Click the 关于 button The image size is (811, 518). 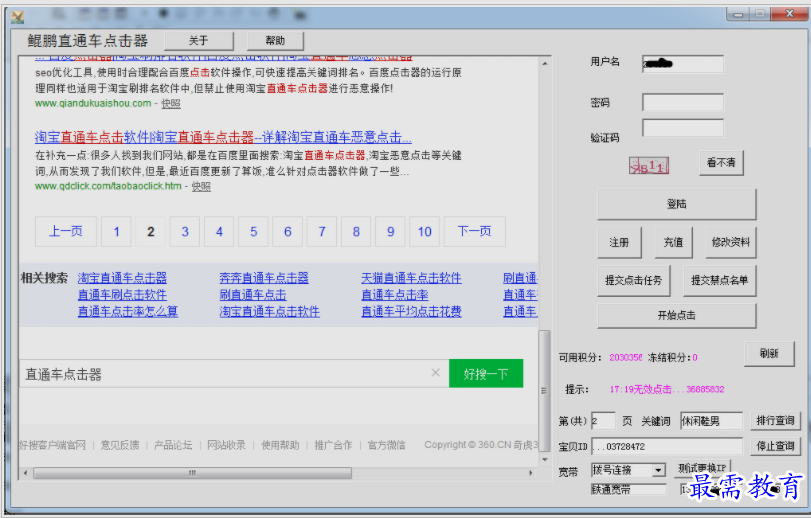click(x=199, y=41)
